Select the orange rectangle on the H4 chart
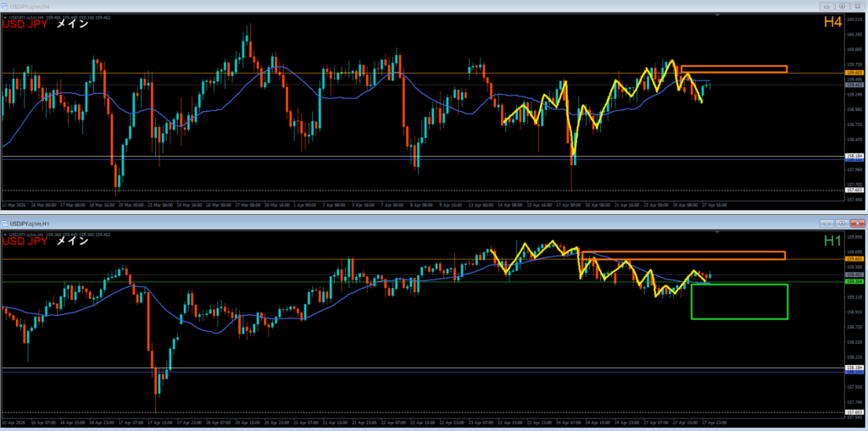The width and height of the screenshot is (868, 431). 733,69
